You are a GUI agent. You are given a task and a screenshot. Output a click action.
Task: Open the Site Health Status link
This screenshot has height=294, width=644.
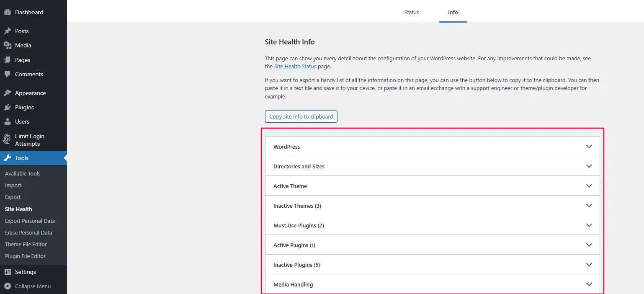point(295,66)
